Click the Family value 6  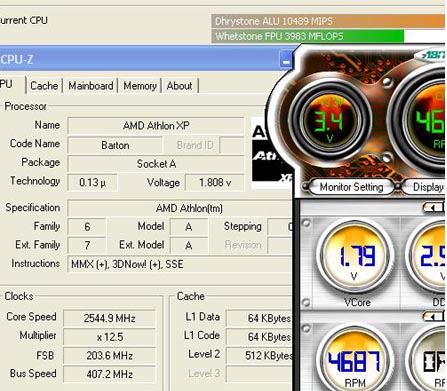(87, 227)
